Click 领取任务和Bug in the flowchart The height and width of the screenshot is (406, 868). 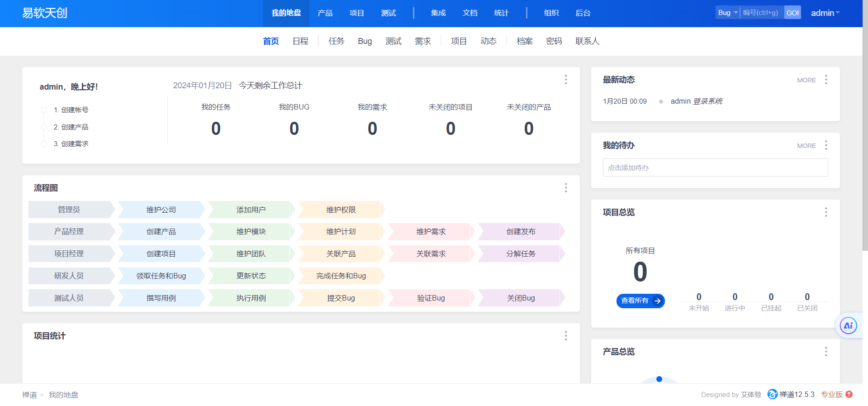pos(161,276)
